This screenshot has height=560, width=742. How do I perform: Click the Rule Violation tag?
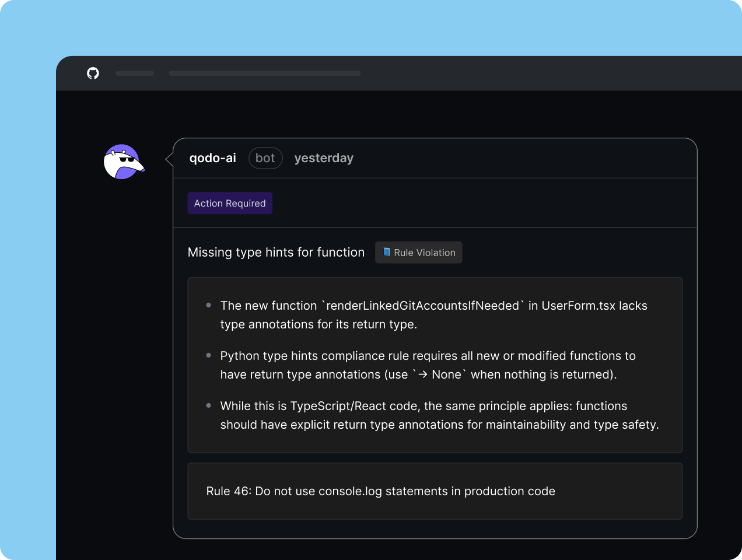419,253
